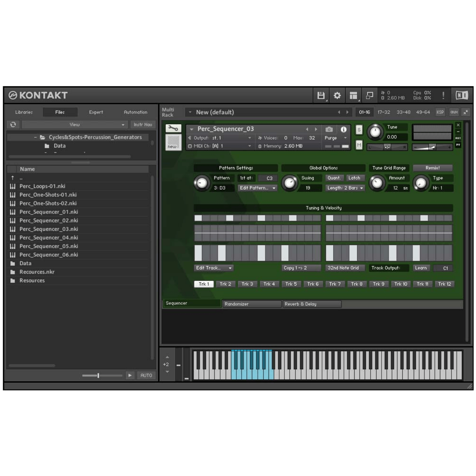The height and width of the screenshot is (476, 476).
Task: Open Edit Track dropdown
Action: click(214, 268)
